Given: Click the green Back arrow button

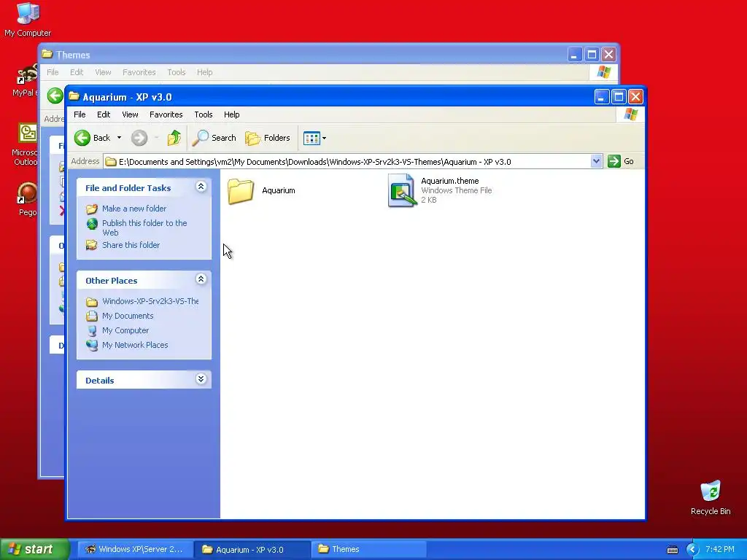Looking at the screenshot, I should (82, 138).
